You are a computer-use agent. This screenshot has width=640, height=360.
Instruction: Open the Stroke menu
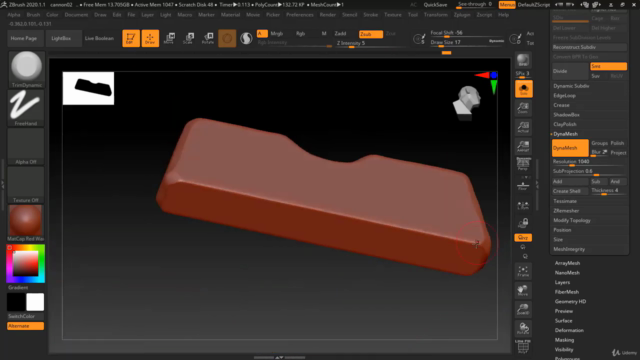[x=371, y=15]
